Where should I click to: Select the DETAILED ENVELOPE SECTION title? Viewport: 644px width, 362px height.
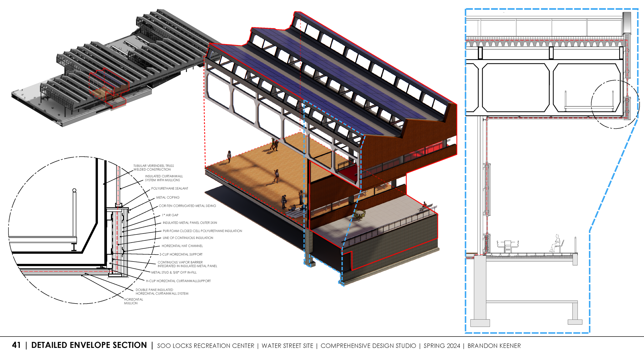tap(89, 345)
